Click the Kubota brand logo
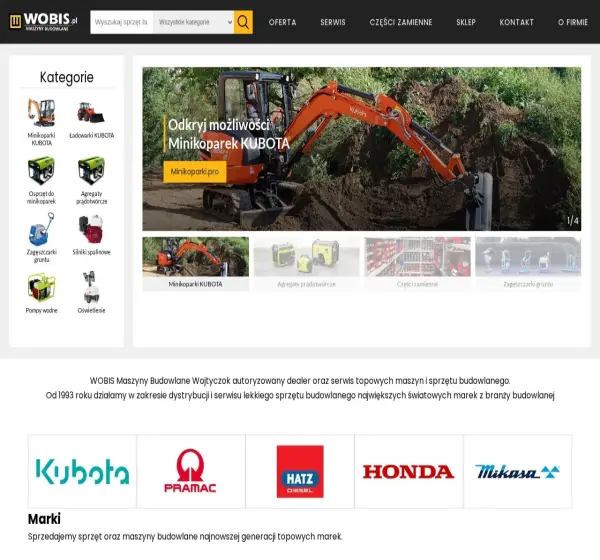Screen dimensions: 600x560 (x=82, y=471)
